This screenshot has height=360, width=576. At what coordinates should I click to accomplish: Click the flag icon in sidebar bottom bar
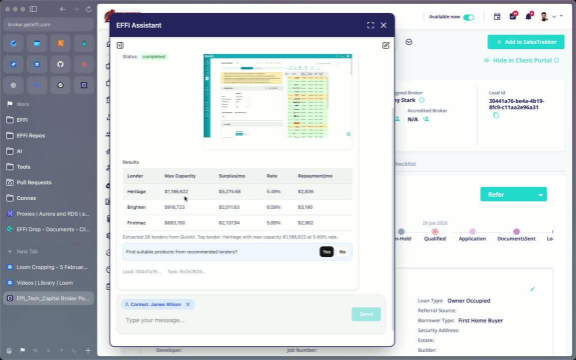pyautogui.click(x=22, y=350)
